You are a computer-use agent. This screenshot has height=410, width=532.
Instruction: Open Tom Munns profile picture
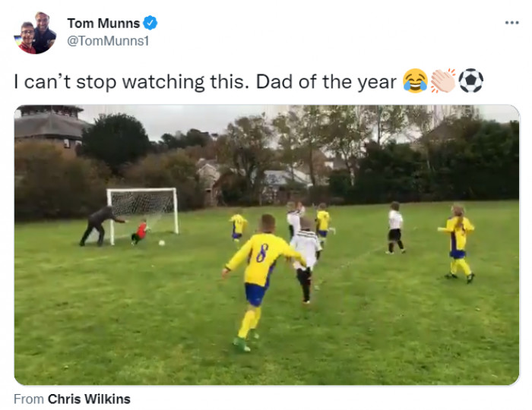(x=35, y=33)
